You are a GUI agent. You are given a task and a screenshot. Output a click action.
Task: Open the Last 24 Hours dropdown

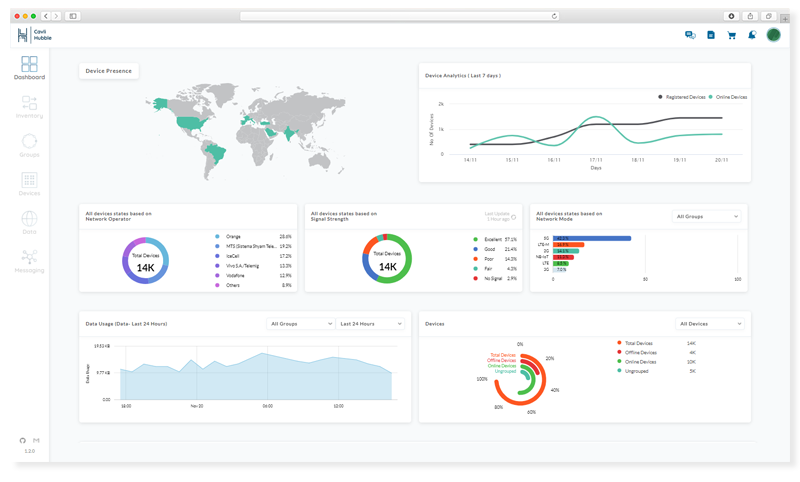pos(370,324)
